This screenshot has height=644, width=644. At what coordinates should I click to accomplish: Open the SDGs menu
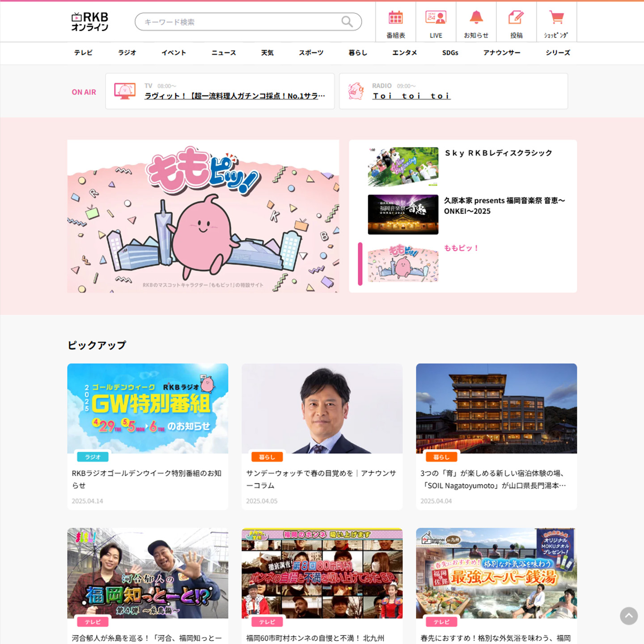coord(450,53)
